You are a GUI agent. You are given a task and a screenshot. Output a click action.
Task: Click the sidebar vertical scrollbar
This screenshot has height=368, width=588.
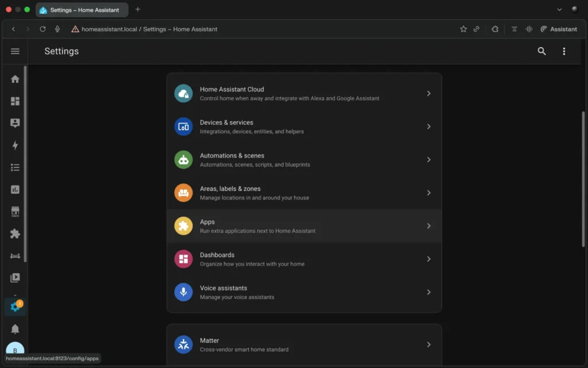click(x=25, y=164)
